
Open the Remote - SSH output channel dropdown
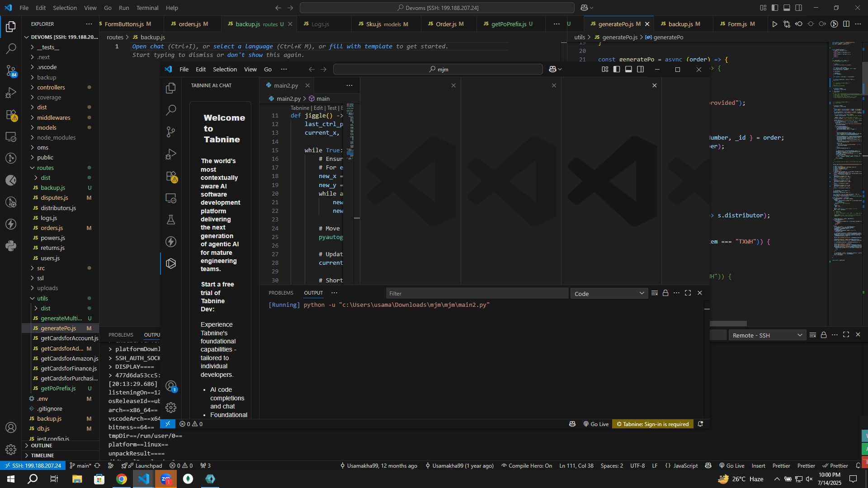pos(767,335)
